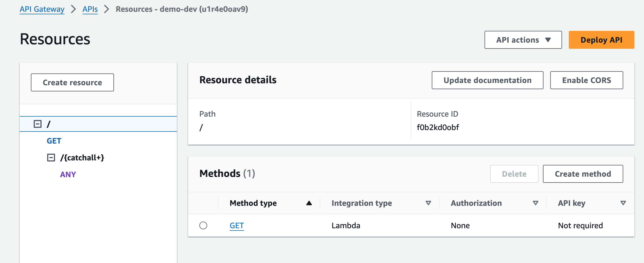Click Authorization column sort arrow
The width and height of the screenshot is (644, 263).
535,203
